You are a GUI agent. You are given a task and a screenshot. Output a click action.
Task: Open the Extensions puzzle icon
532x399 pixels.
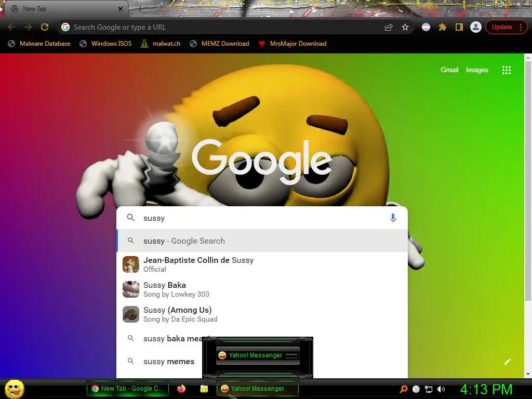coord(443,27)
